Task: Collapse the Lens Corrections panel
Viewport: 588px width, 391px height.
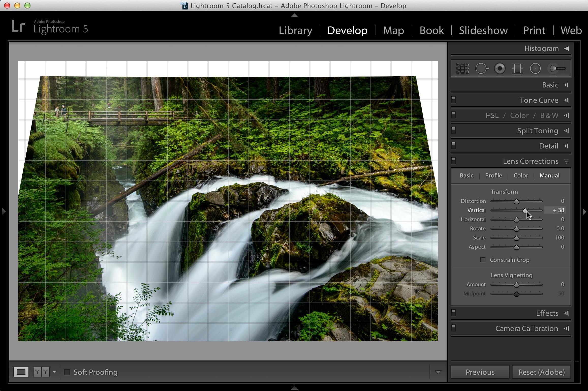Action: (567, 161)
